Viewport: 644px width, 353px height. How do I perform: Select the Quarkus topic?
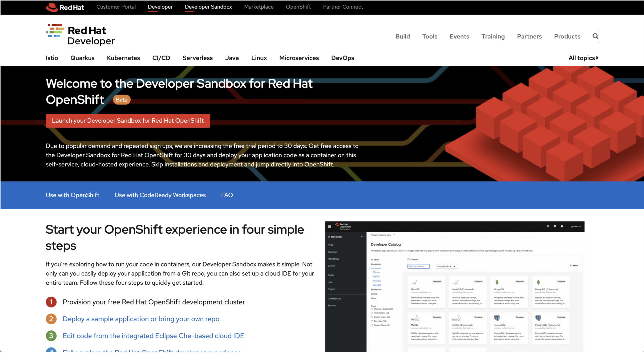[x=82, y=58]
